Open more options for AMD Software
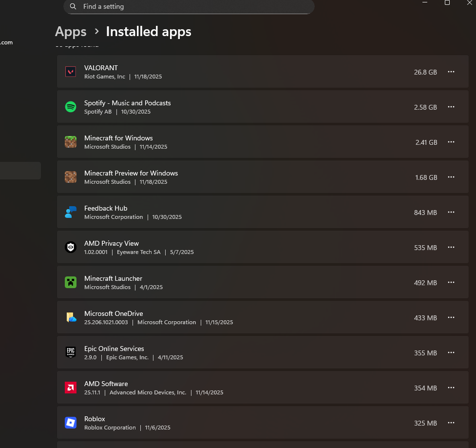 coord(451,388)
